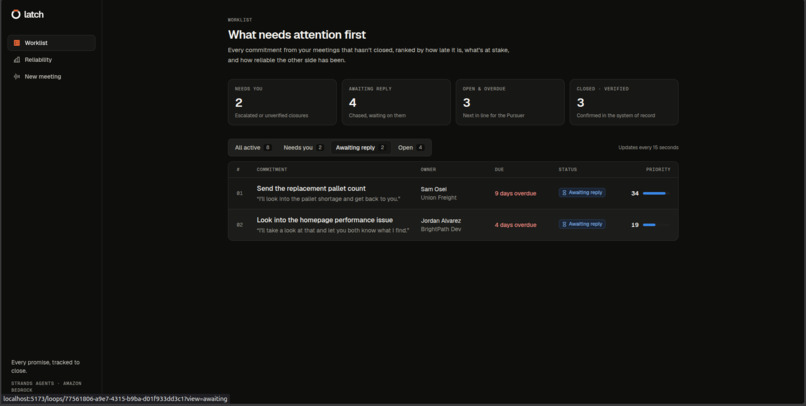Viewport: 806px width, 406px height.
Task: Open the Open & Overdue summary card
Action: click(x=510, y=102)
